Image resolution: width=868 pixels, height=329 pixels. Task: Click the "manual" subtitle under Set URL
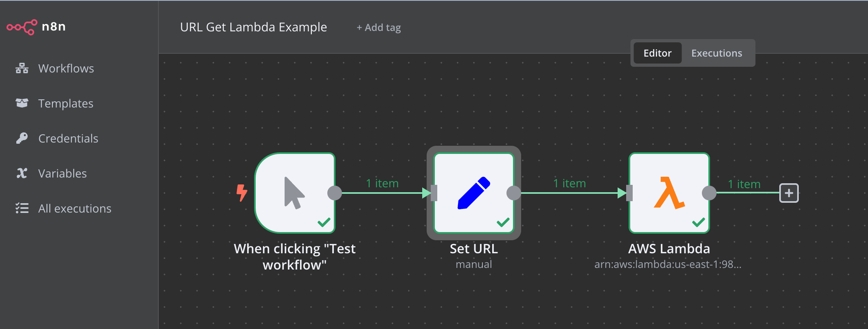(474, 264)
